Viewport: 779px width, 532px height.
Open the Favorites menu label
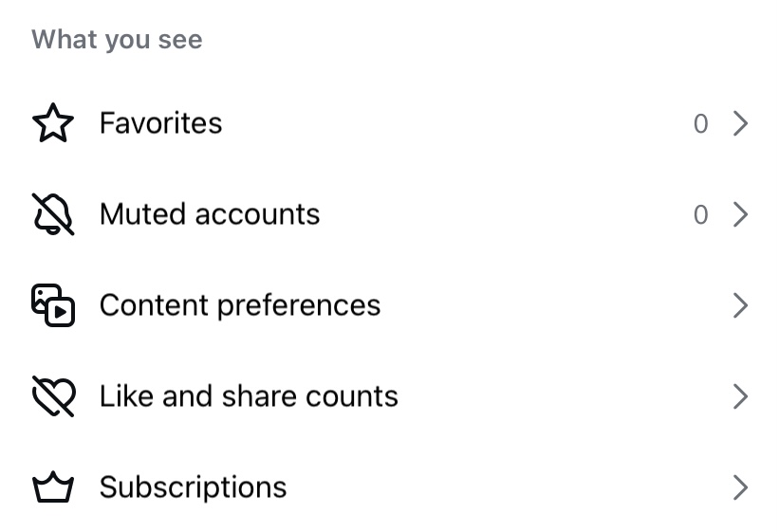(160, 123)
